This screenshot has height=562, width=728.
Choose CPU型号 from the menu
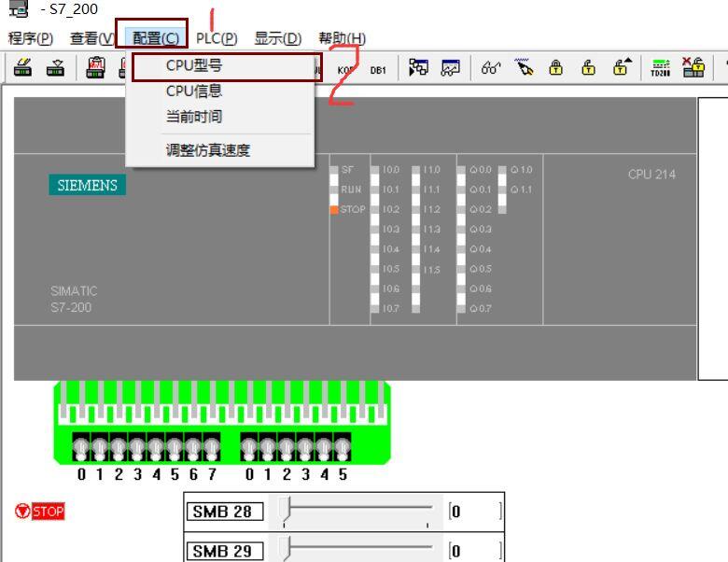tap(220, 65)
